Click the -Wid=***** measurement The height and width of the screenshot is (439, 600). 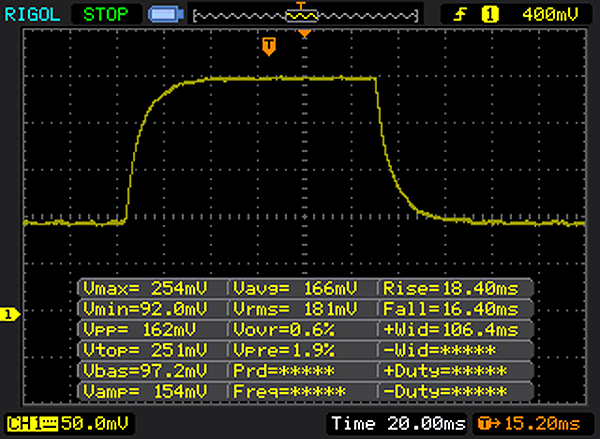[x=439, y=350]
